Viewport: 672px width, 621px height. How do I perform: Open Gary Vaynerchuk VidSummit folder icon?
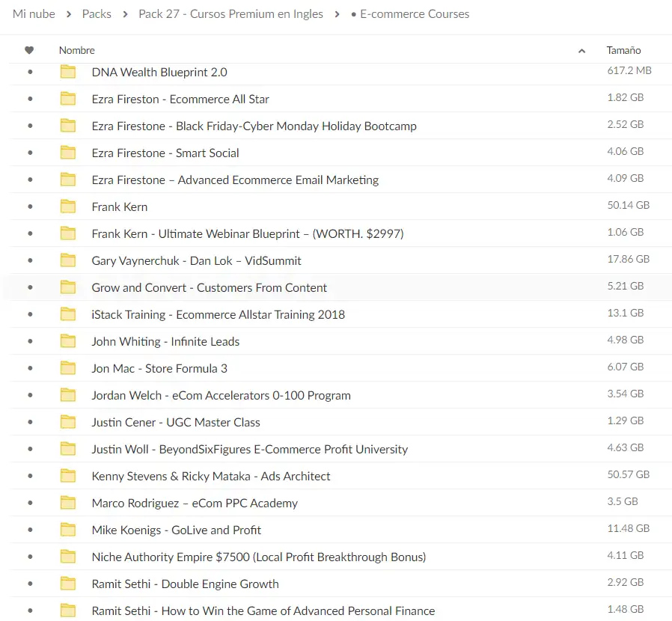tap(67, 260)
